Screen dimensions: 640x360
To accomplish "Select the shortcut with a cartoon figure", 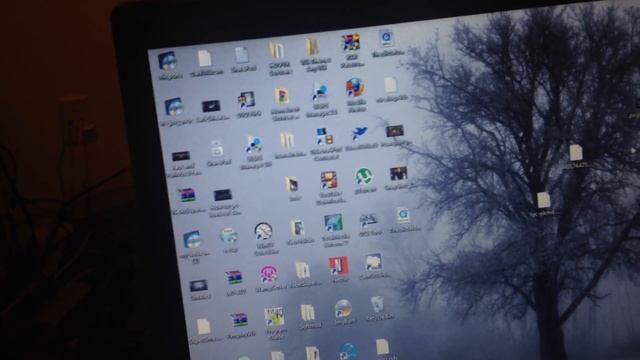I will 246,100.
